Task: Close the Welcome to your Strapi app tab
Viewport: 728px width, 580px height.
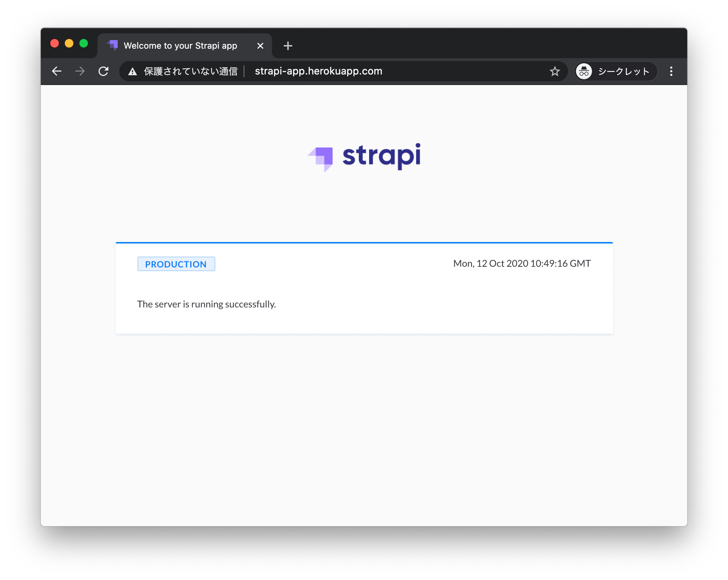Action: pyautogui.click(x=260, y=46)
